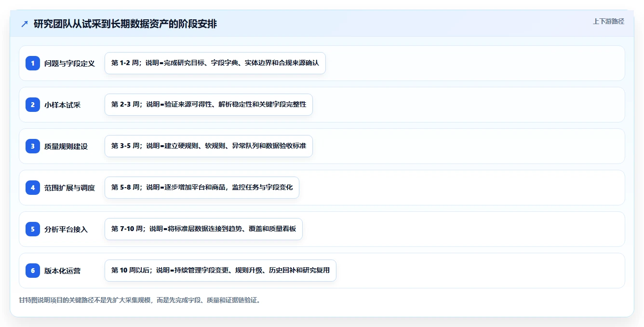Click step number badge 6
The height and width of the screenshot is (327, 644).
(x=33, y=271)
